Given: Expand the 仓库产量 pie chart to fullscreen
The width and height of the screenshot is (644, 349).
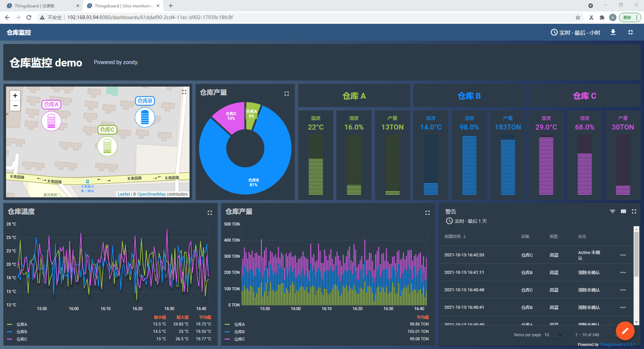Looking at the screenshot, I should [286, 94].
